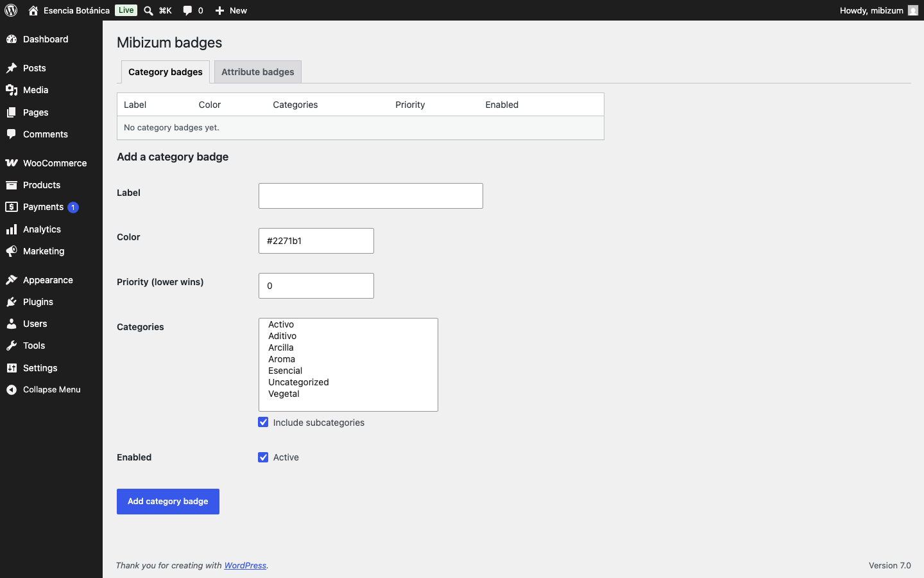
Task: Click the Marketing megaphone icon
Action: [12, 251]
